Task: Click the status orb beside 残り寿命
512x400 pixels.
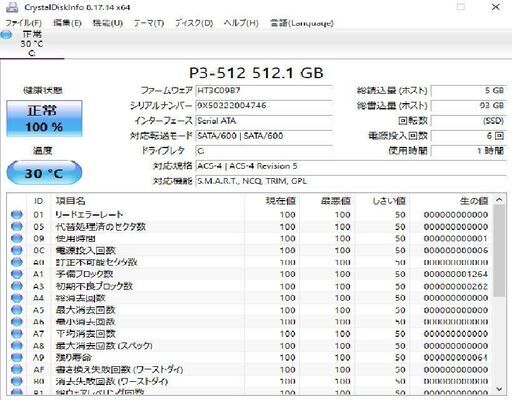Action: (x=17, y=357)
